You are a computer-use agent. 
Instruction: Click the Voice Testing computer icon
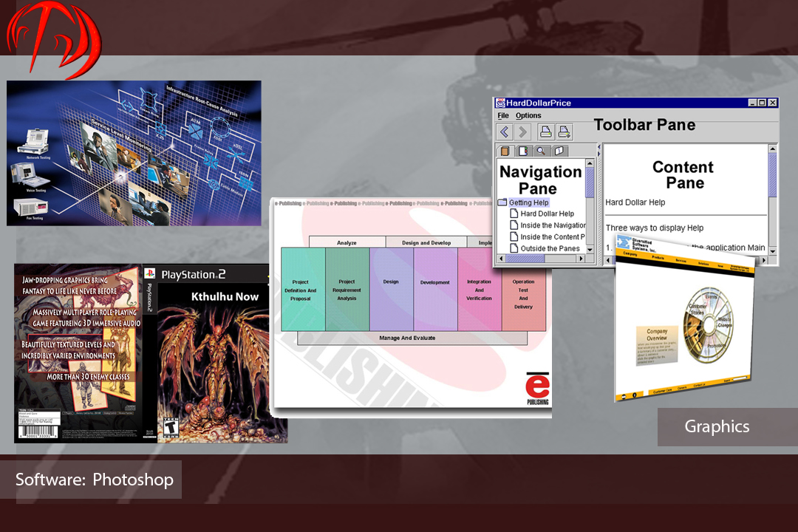point(30,175)
